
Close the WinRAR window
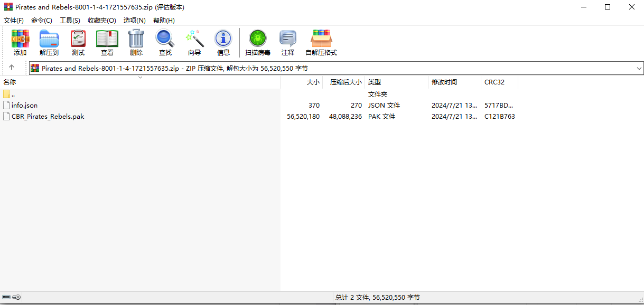pyautogui.click(x=632, y=7)
